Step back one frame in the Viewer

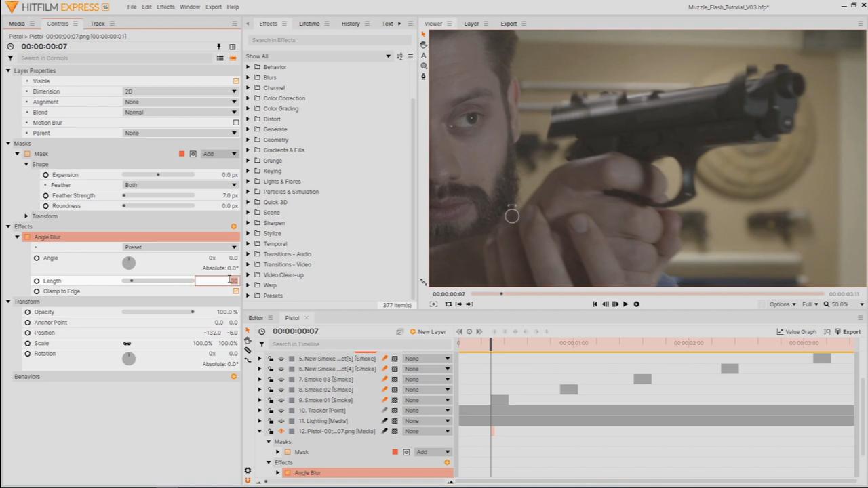[x=606, y=304]
